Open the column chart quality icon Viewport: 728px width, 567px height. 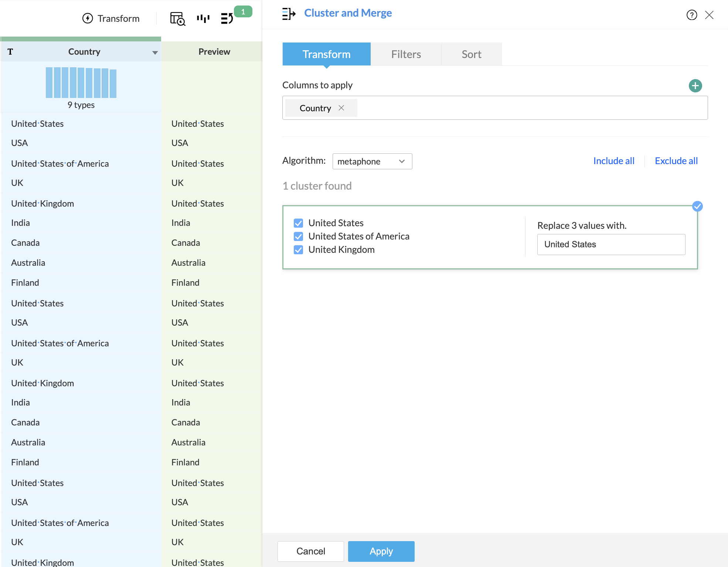[x=203, y=18]
